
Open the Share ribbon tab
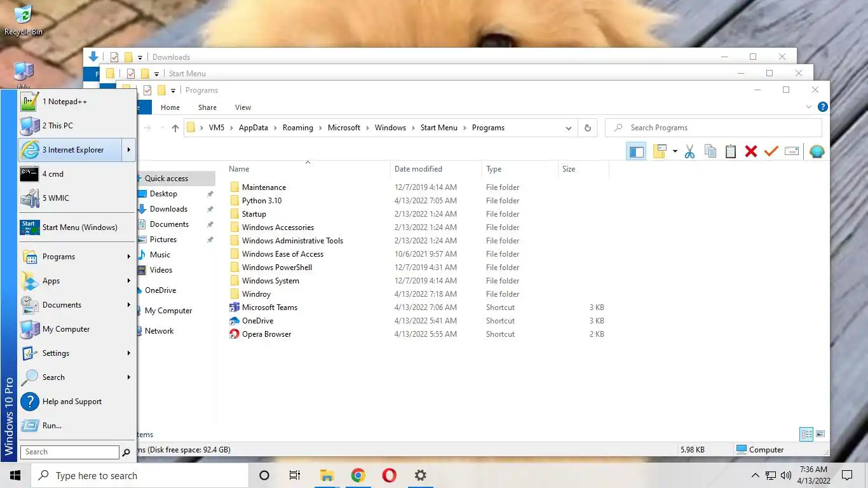click(x=207, y=107)
